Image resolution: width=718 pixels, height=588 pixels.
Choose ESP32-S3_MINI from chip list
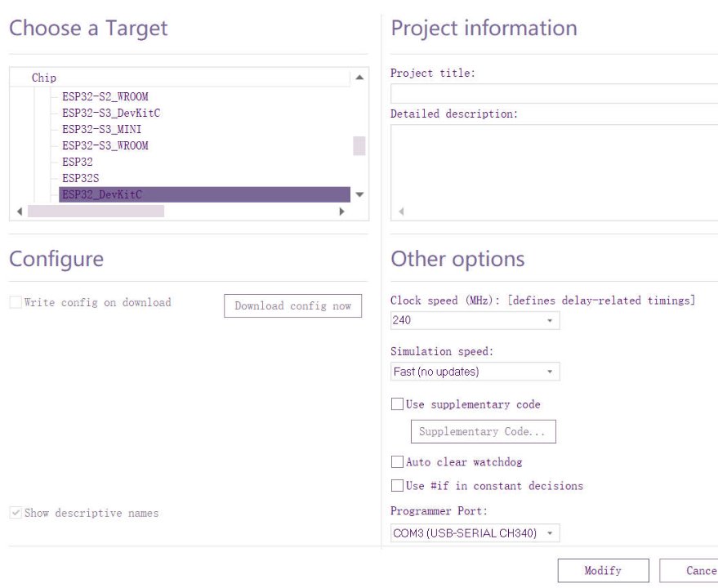[102, 129]
